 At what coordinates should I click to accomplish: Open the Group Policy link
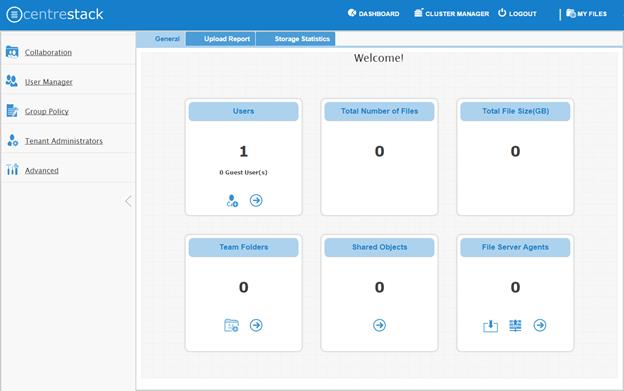tap(47, 111)
